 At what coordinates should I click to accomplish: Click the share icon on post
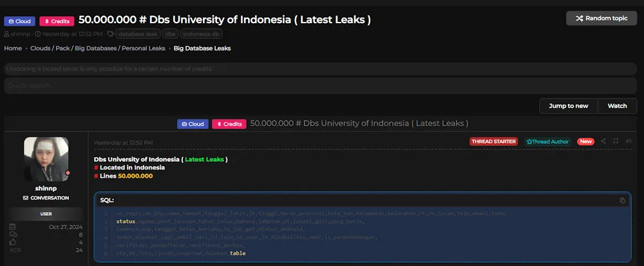coord(603,141)
